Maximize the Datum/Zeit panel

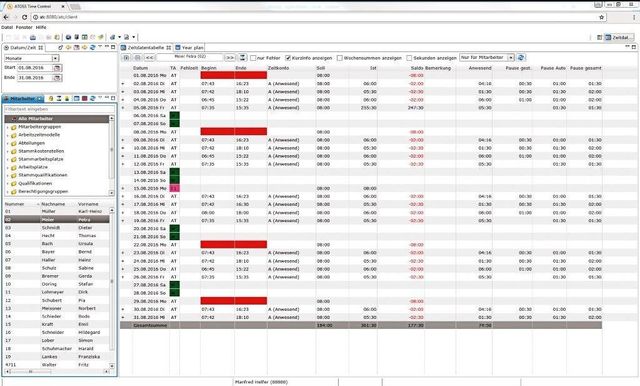click(x=113, y=47)
